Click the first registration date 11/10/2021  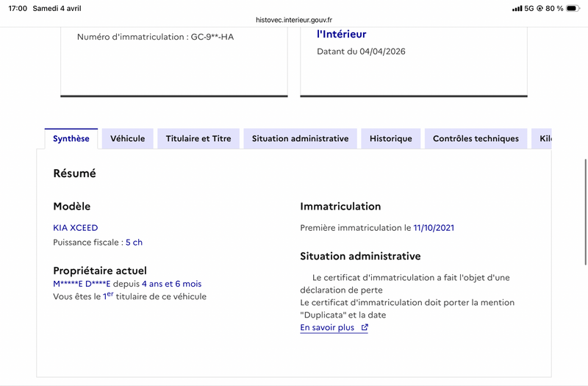(434, 228)
